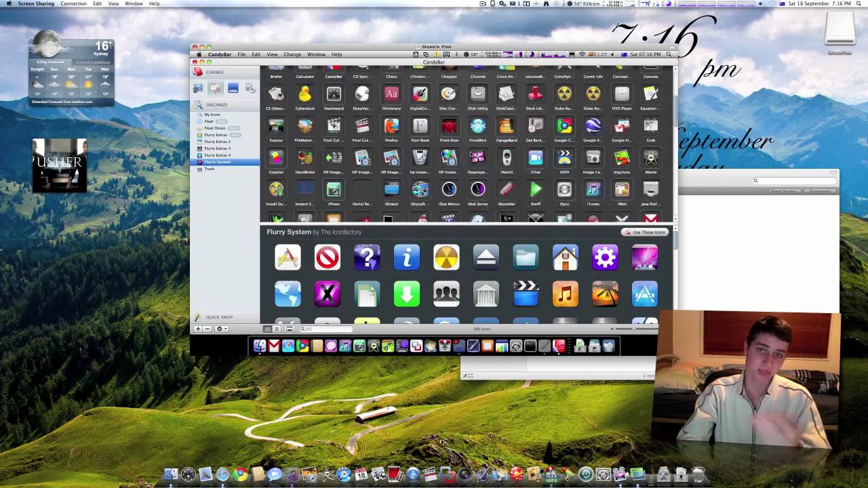
Task: Switch to list view
Action: pos(277,329)
